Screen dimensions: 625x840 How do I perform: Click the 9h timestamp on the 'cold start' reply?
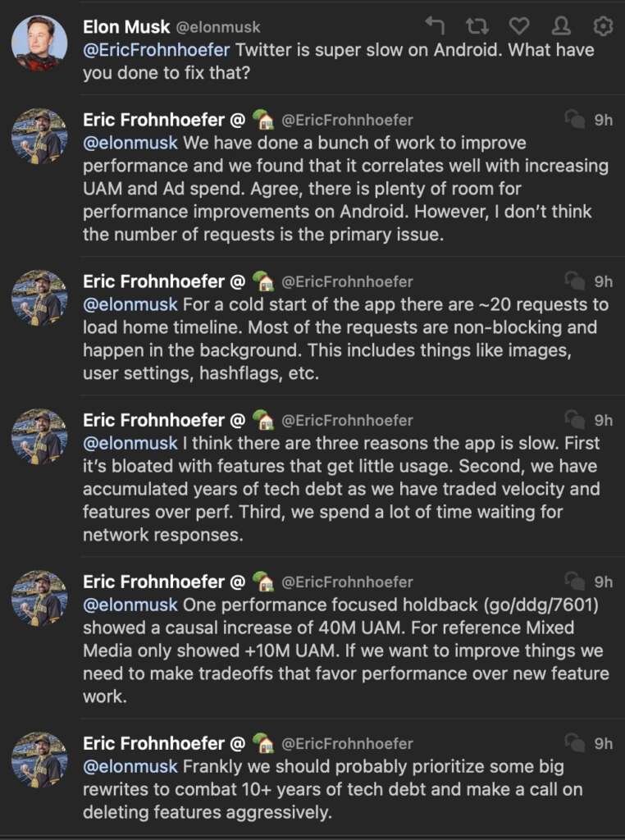[604, 281]
